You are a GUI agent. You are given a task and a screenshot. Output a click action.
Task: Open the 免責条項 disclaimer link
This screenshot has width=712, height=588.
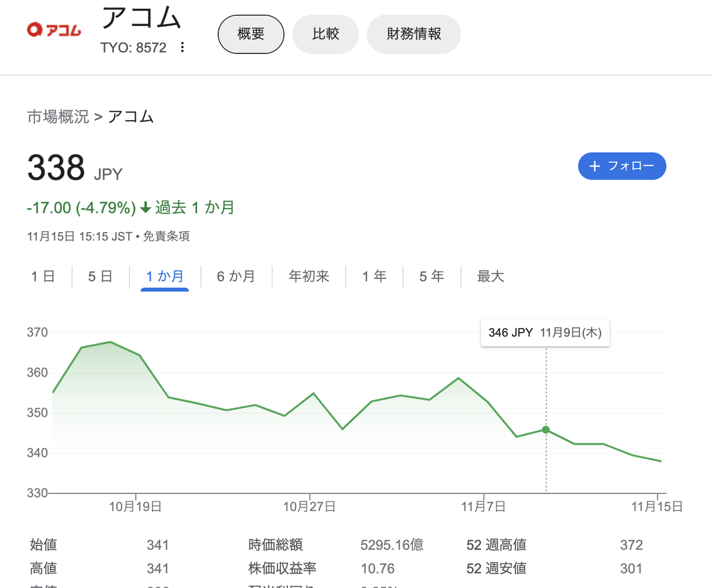click(x=166, y=237)
